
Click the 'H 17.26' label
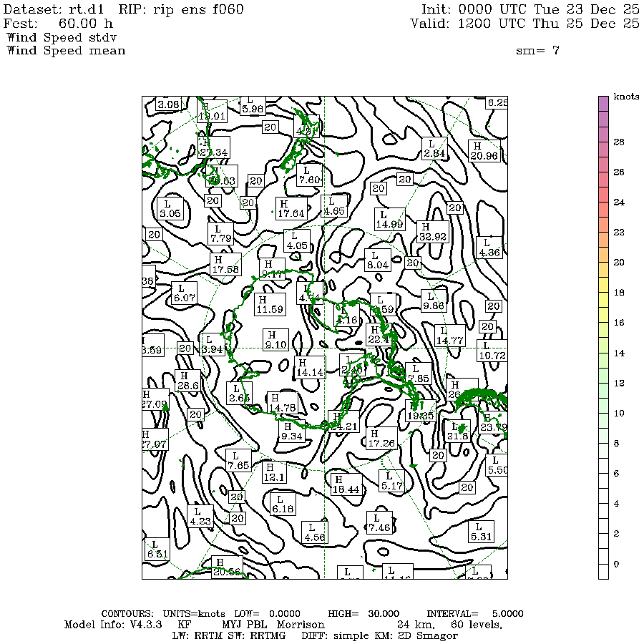point(381,438)
